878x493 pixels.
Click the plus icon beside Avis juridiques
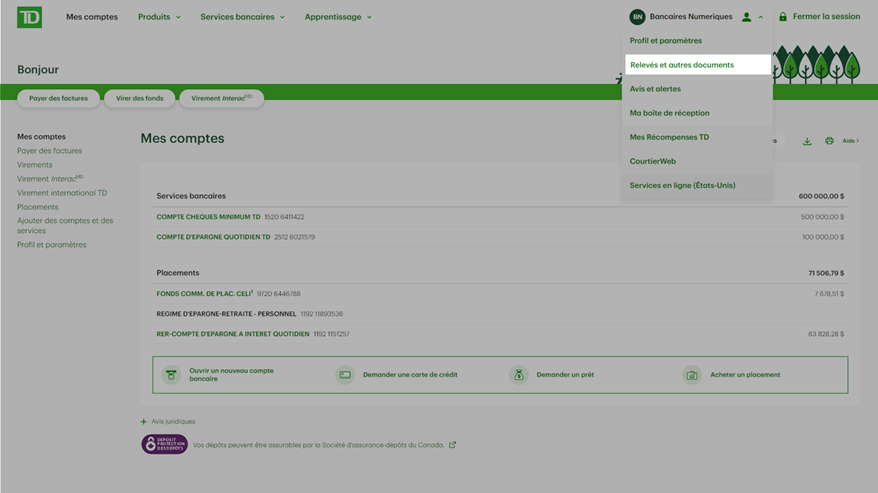click(144, 421)
